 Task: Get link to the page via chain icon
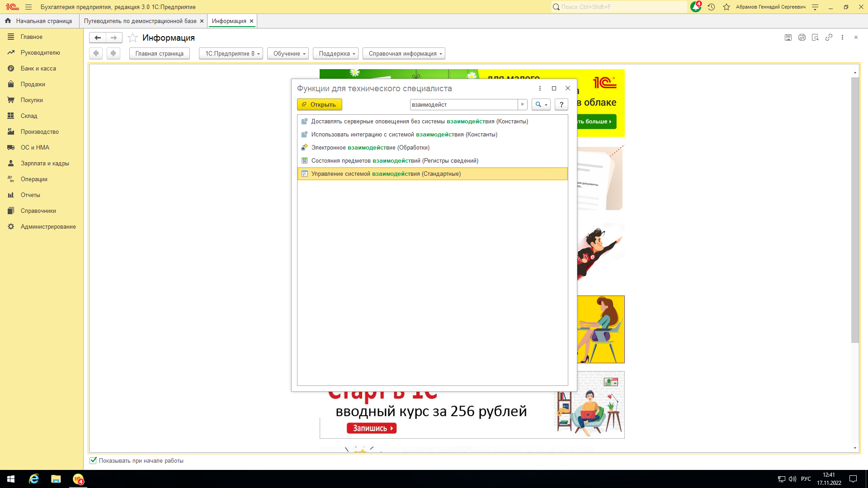(829, 38)
